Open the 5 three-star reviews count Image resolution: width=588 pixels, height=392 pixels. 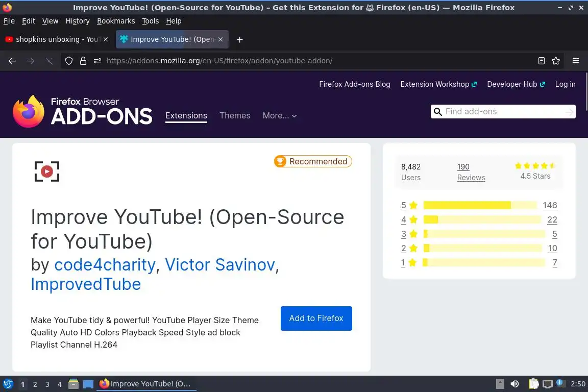pyautogui.click(x=555, y=234)
